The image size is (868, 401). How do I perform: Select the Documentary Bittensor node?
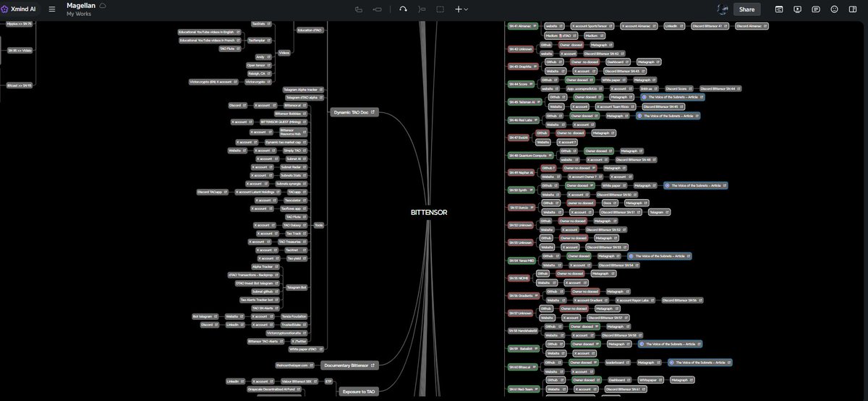click(349, 366)
